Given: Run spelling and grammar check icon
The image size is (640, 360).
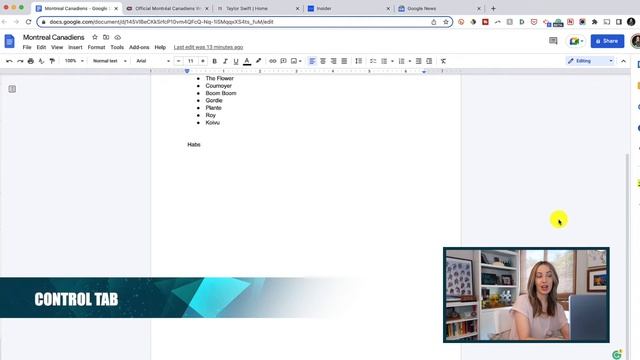Looking at the screenshot, I should (41, 61).
